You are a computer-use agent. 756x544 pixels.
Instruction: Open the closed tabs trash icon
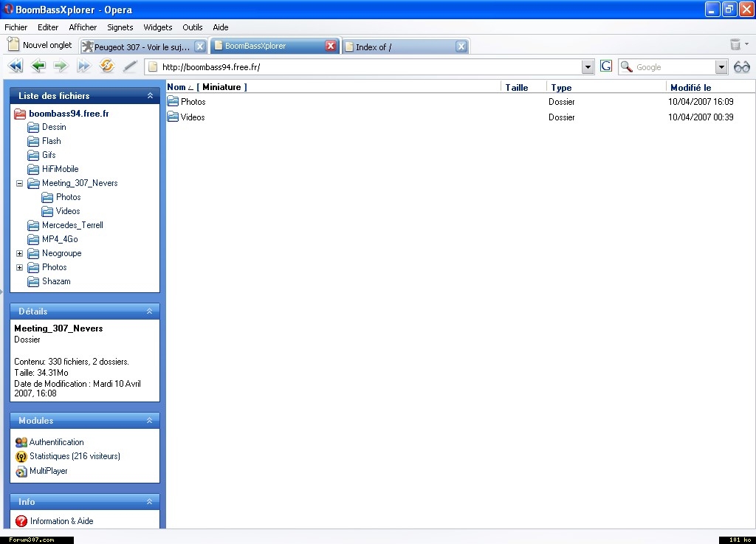click(735, 45)
